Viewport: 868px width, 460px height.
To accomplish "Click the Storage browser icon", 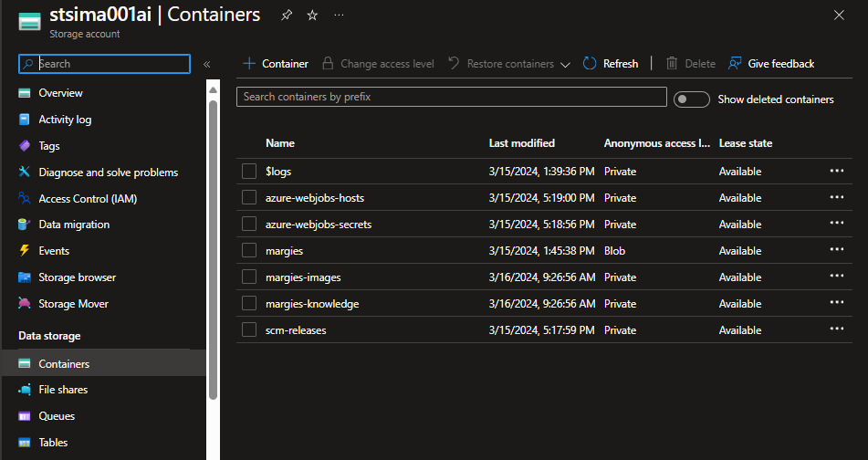I will pos(25,277).
